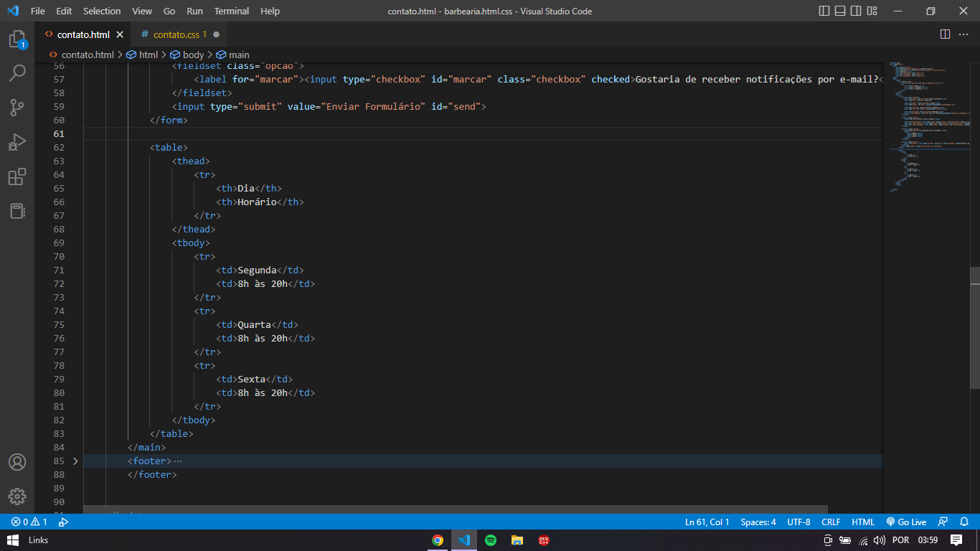Click folded code ellipsis after footer tag
This screenshot has height=551, width=980.
pyautogui.click(x=178, y=461)
